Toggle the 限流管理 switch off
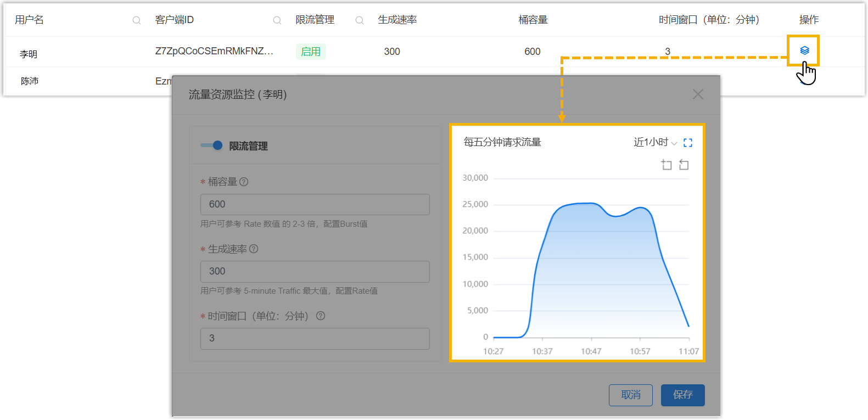 pos(211,145)
